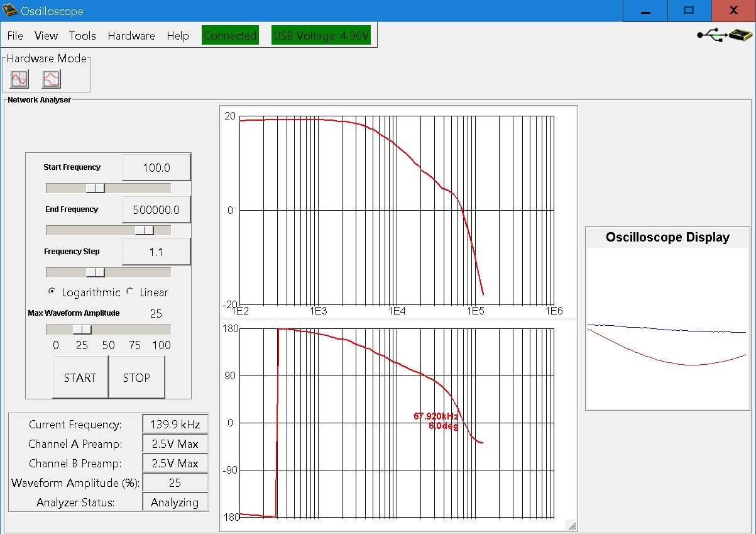Click the oscilloscope app icon in title bar
Viewport: 756px width, 534px height.
point(10,11)
